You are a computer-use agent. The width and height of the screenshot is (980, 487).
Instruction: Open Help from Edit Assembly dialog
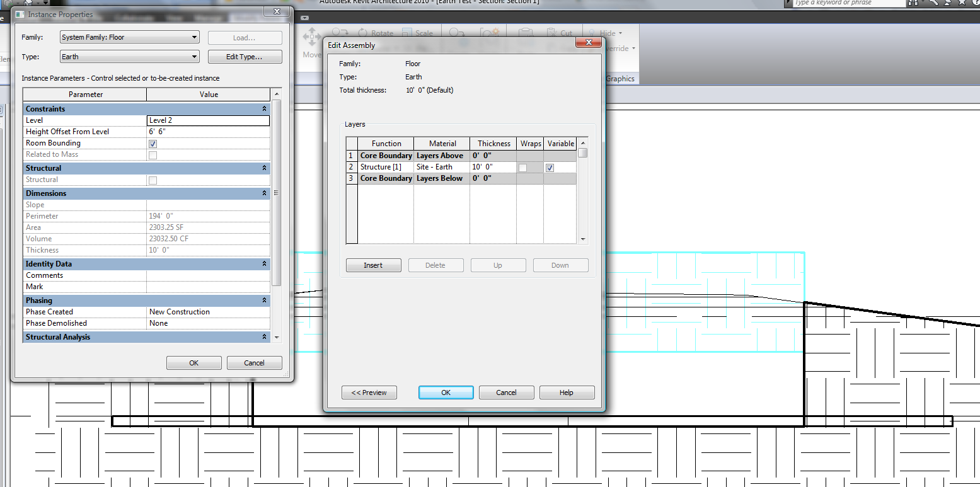(x=567, y=392)
